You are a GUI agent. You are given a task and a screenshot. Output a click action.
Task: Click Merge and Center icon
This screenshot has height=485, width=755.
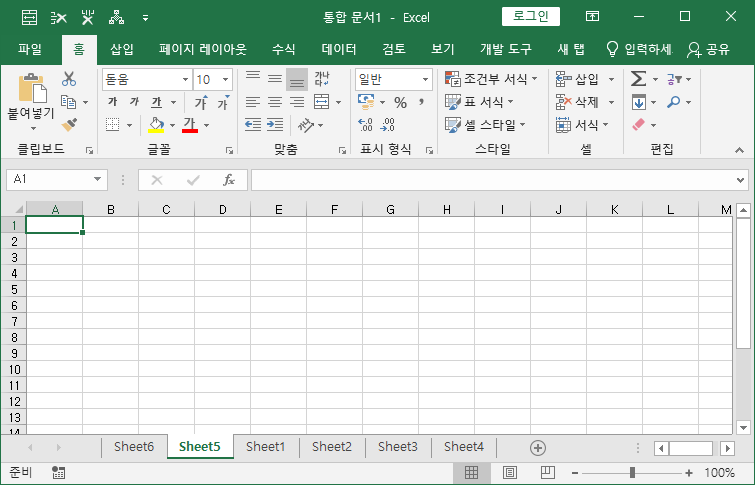click(x=321, y=102)
